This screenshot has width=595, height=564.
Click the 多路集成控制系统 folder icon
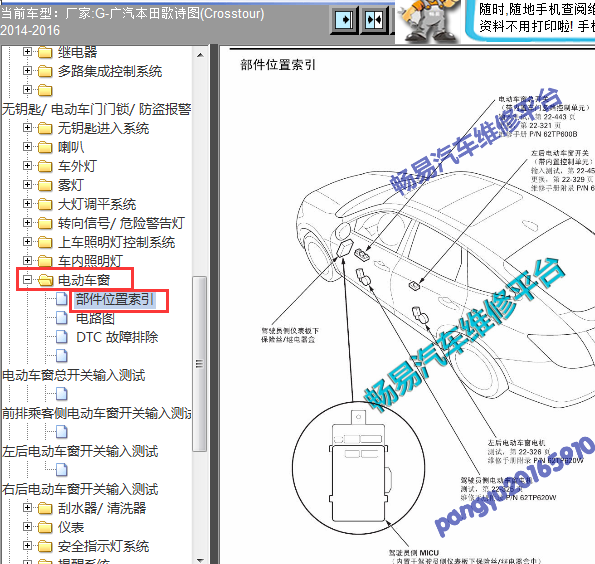pos(45,71)
